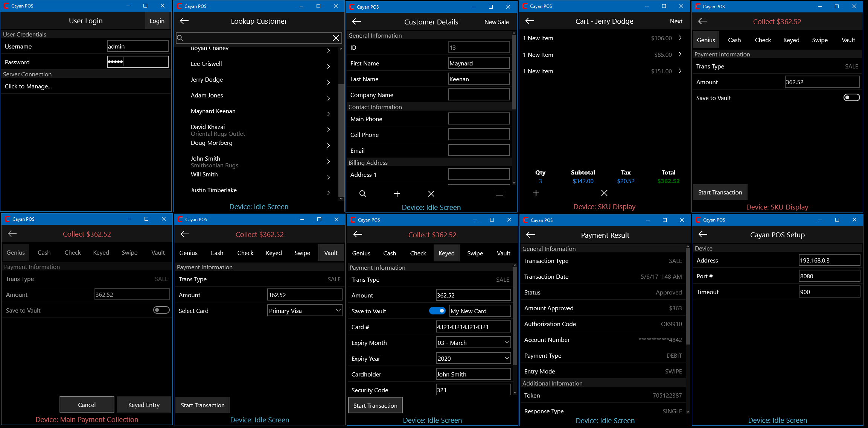
Task: Click magnifier icon in Customer Details toolbar
Action: 362,194
